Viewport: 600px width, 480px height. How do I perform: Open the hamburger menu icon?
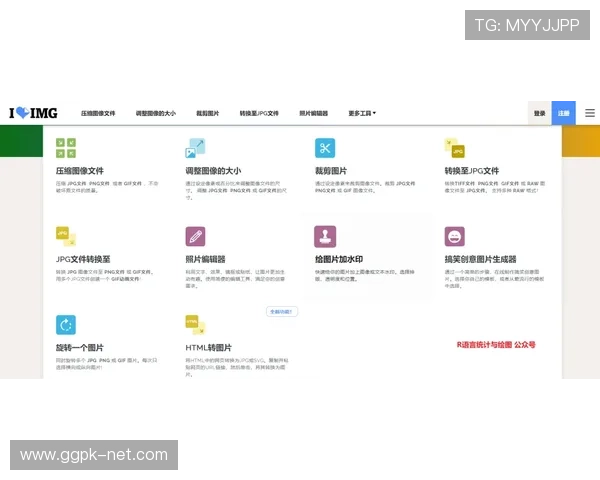590,113
